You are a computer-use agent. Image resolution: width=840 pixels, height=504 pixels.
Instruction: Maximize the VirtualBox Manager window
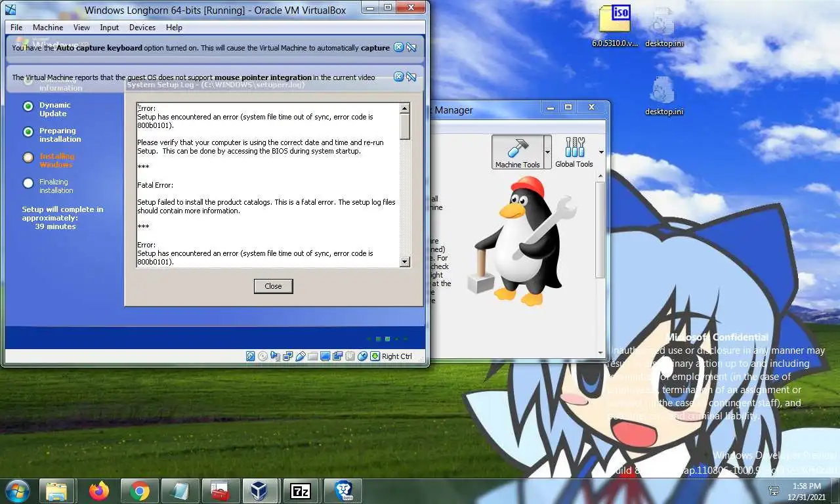[568, 107]
